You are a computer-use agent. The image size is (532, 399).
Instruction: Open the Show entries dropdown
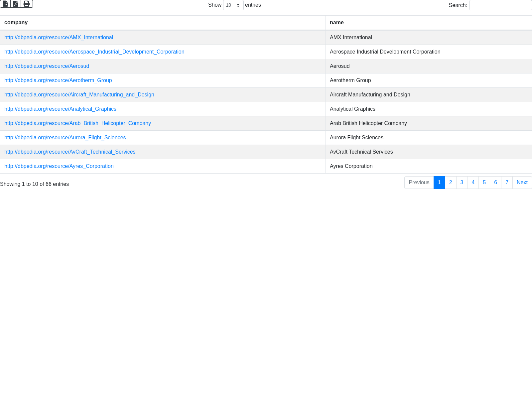point(233,5)
